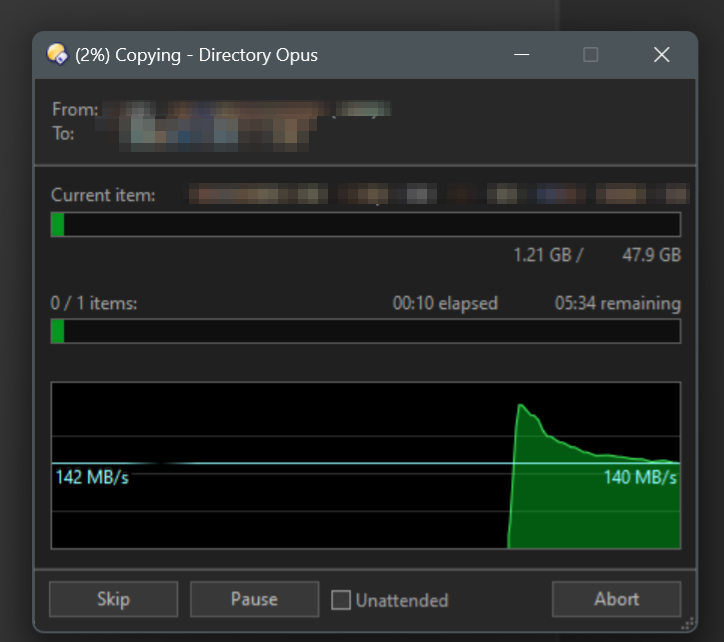The width and height of the screenshot is (724, 642).
Task: Click the '05:34 remaining' text
Action: [x=618, y=303]
